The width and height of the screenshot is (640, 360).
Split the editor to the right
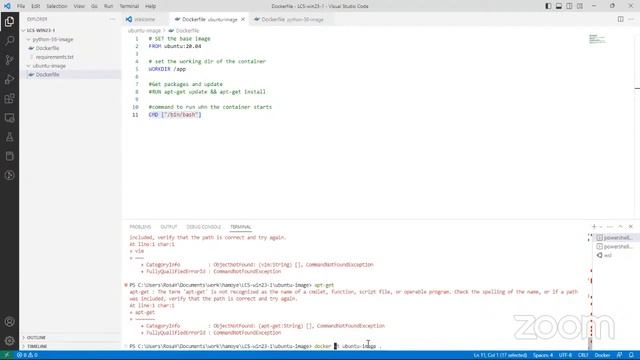620,19
